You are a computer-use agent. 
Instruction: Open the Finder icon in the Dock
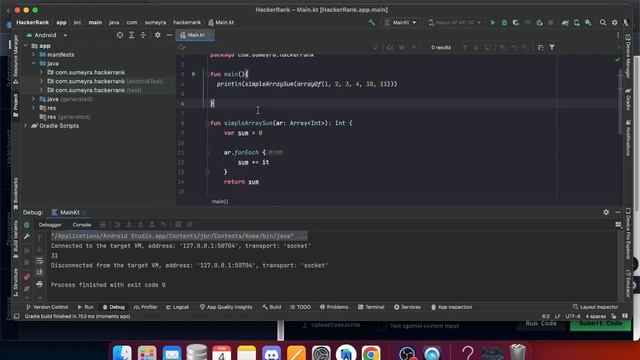122,353
